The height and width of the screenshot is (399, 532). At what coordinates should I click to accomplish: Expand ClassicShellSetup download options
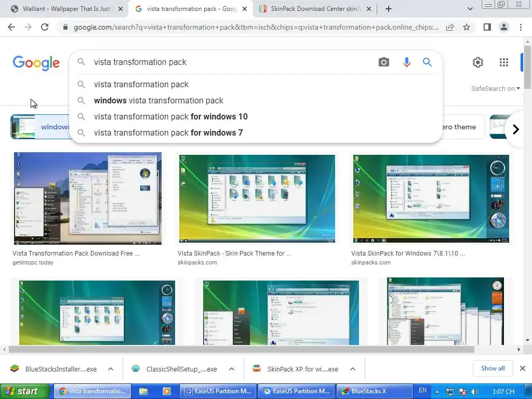232,369
